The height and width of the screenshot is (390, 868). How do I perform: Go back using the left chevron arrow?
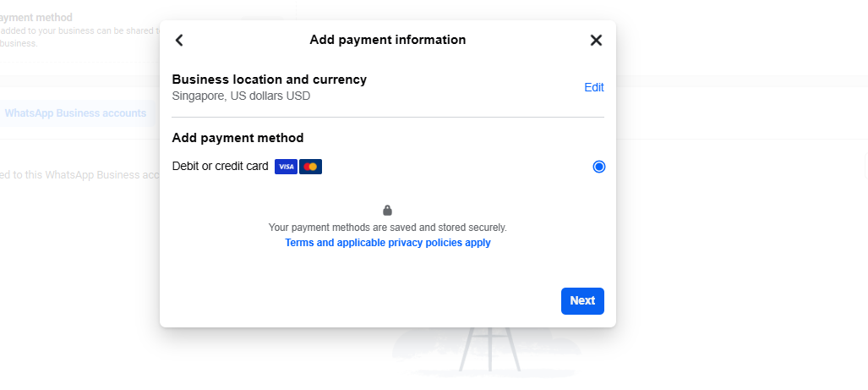click(x=179, y=40)
